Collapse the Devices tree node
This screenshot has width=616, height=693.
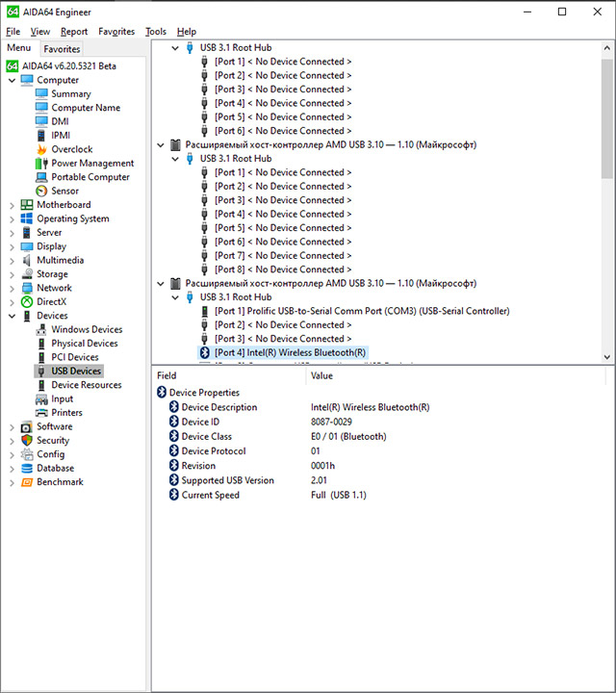coord(12,316)
